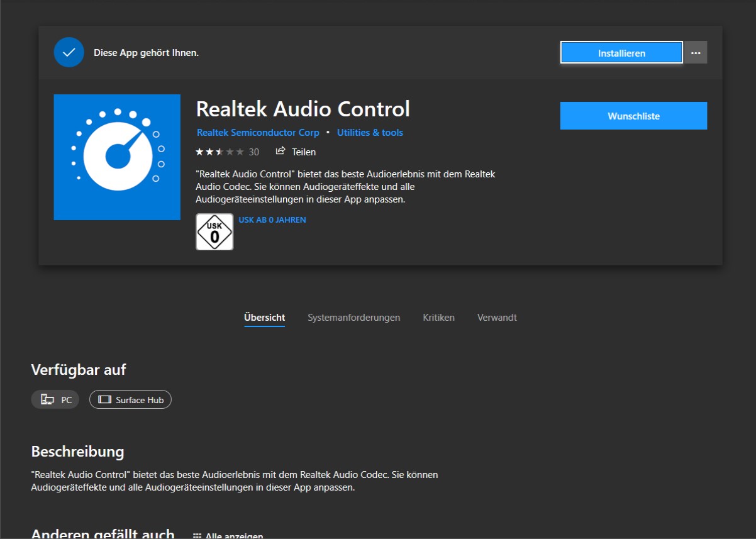Click the Realtek Audio Control app logo
The image size is (756, 539).
click(117, 157)
